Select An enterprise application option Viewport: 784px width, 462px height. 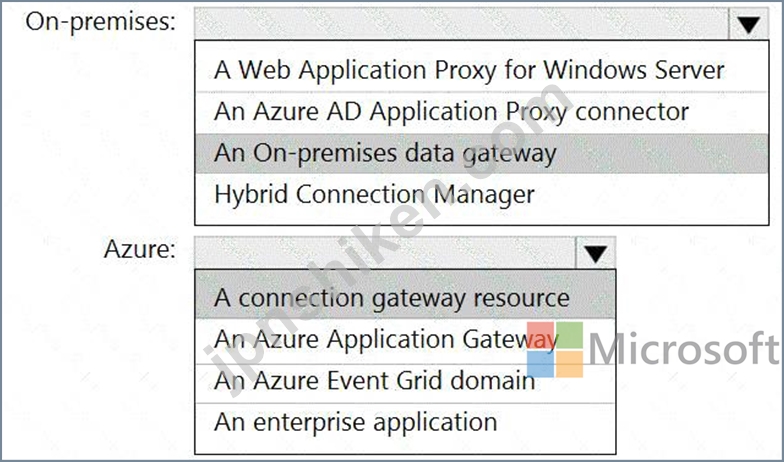point(405,423)
